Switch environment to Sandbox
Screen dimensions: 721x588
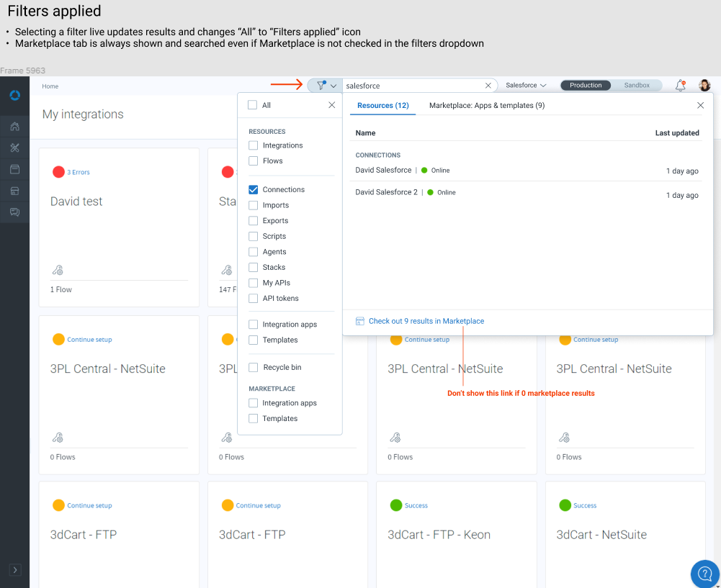click(x=637, y=86)
